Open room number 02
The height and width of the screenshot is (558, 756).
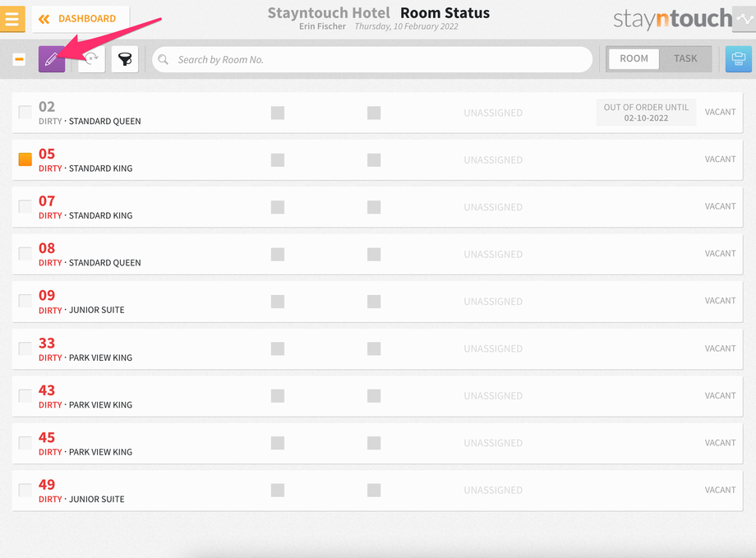tap(47, 107)
